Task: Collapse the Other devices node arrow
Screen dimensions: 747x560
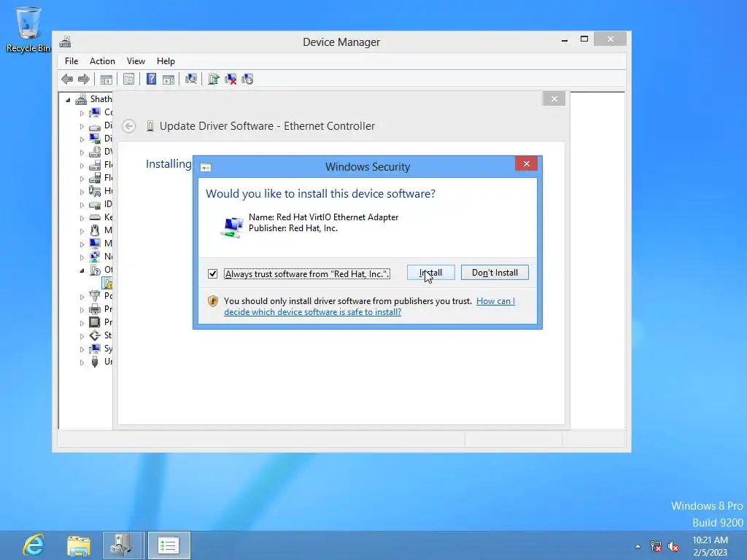Action: coord(82,271)
